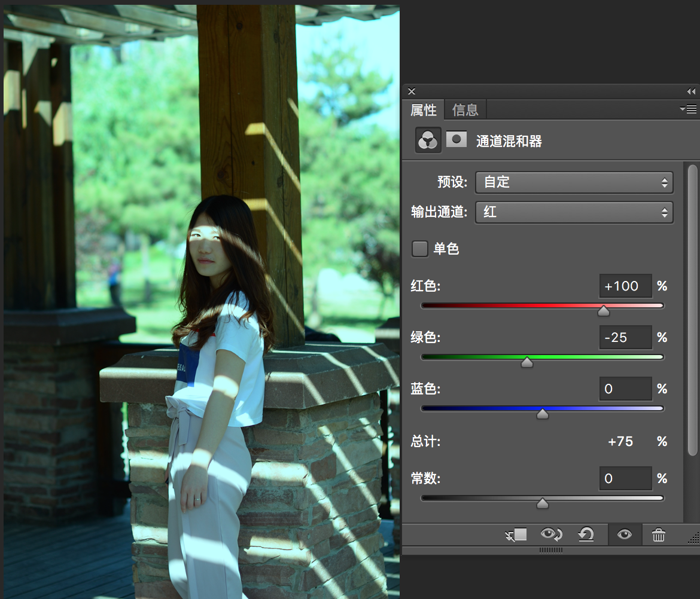700x599 pixels.
Task: Click the panel vertical scrollbar
Action: point(692,310)
